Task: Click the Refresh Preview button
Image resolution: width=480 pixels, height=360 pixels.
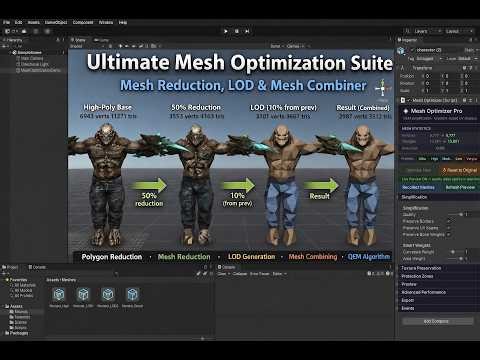Action: (x=460, y=187)
